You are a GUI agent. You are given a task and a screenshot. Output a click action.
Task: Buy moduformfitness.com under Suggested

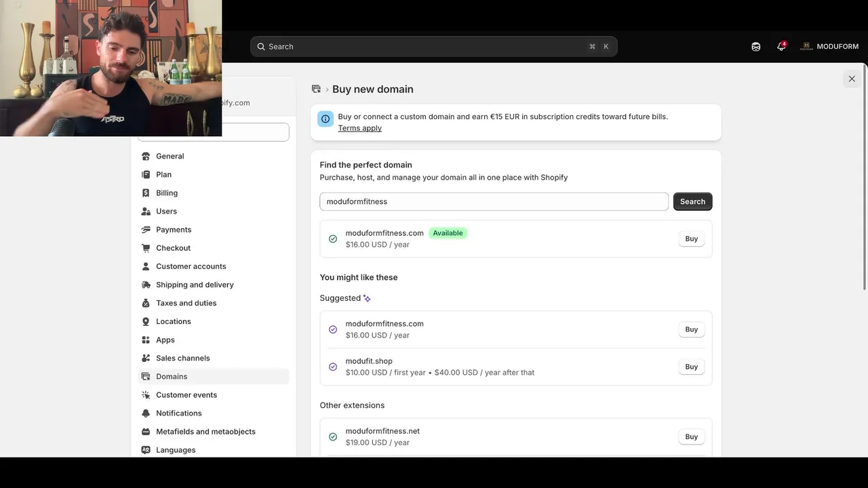coord(692,329)
